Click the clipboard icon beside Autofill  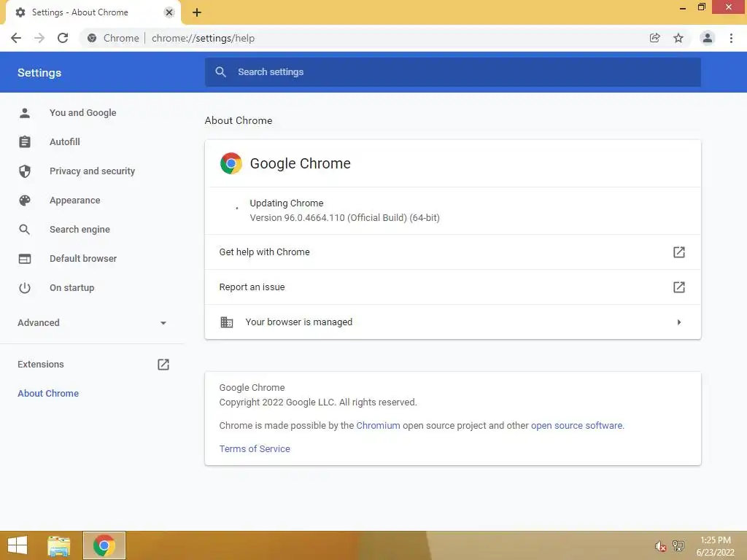coord(25,142)
